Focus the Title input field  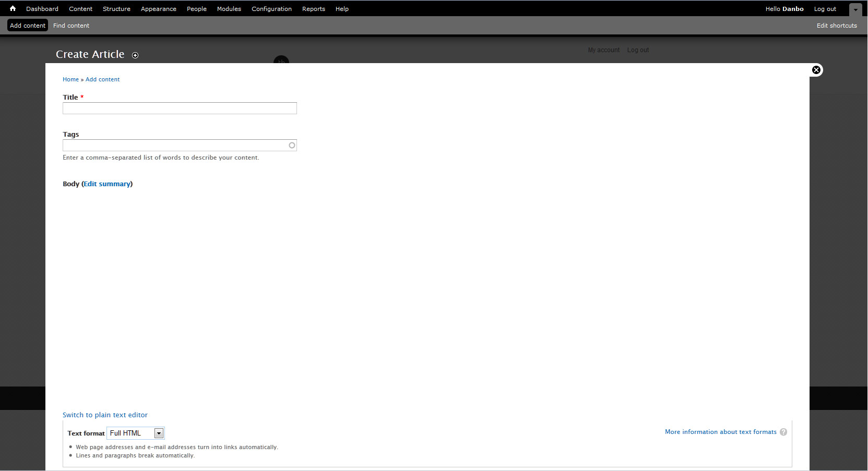[180, 108]
